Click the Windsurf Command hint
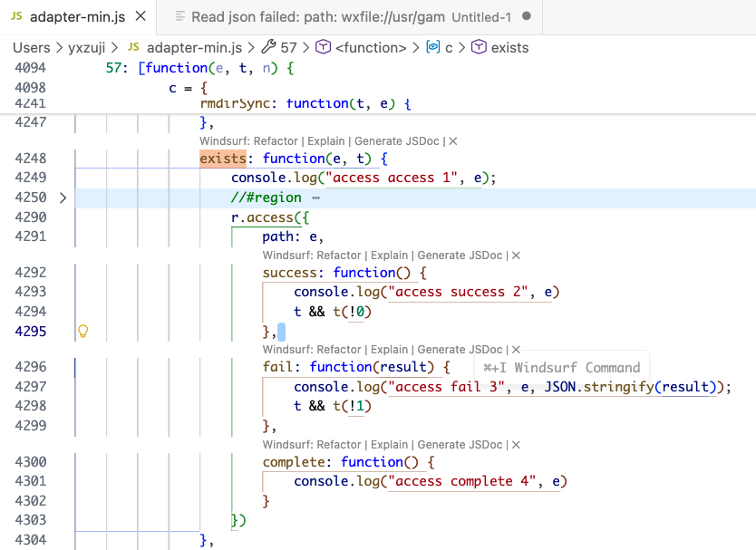Viewport: 756px width, 550px height. click(x=562, y=368)
